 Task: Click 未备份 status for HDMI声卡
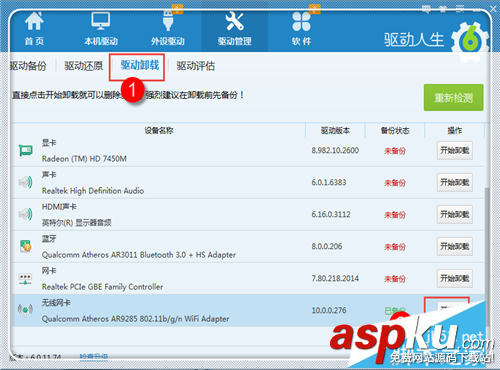395,215
